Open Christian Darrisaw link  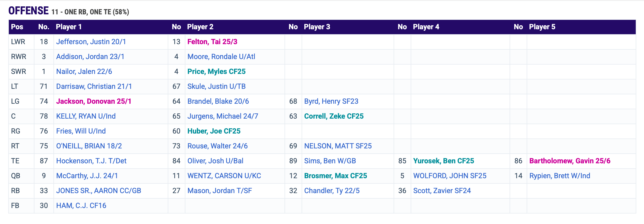94,86
